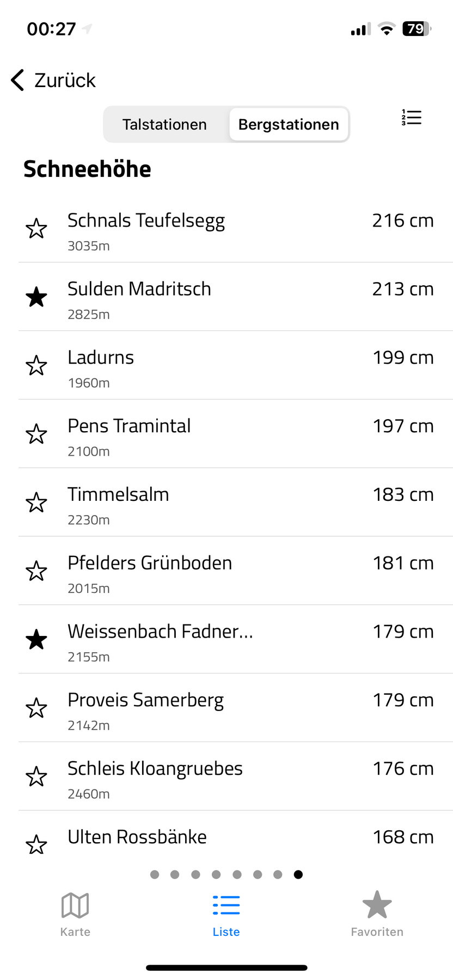Open the Favoriten star tab
453x980 pixels.
click(x=377, y=914)
